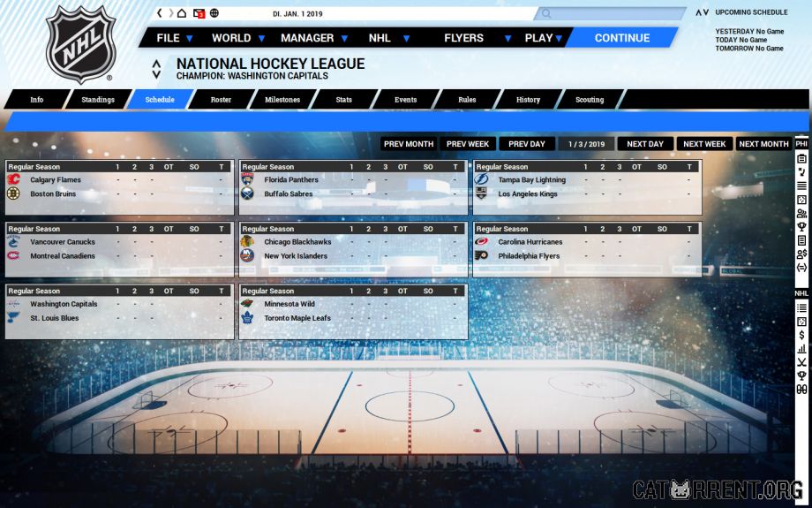Click the Chicago Blackhawks logo
Viewport: 812px width, 508px height.
pyautogui.click(x=247, y=241)
